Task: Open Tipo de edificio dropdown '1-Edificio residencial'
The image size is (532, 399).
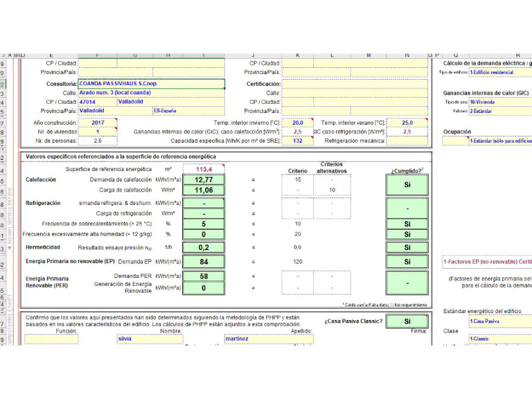Action: click(x=500, y=72)
